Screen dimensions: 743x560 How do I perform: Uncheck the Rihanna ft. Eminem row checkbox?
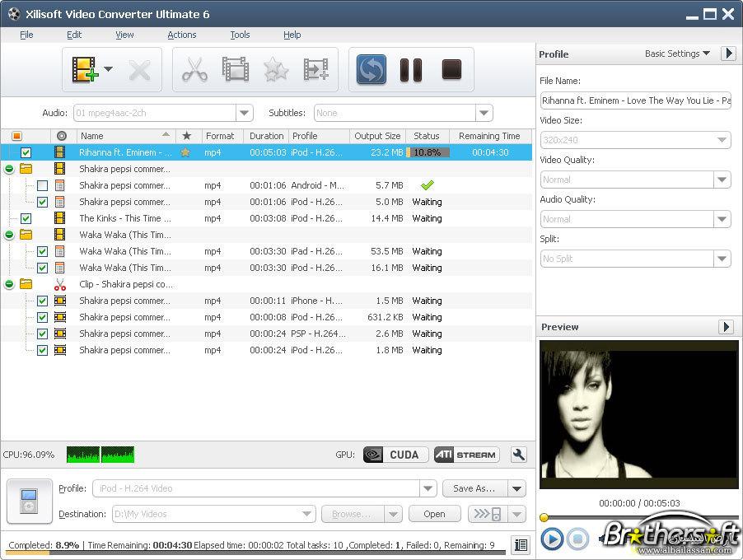click(26, 152)
